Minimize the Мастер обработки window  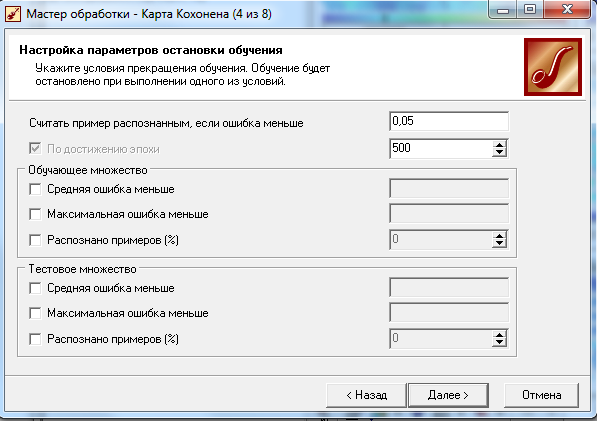coord(503,10)
